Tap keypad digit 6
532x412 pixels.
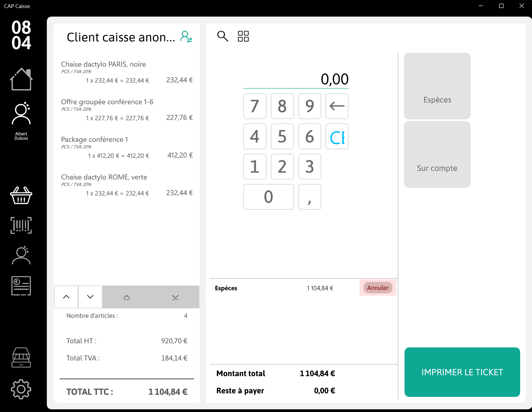click(x=310, y=137)
